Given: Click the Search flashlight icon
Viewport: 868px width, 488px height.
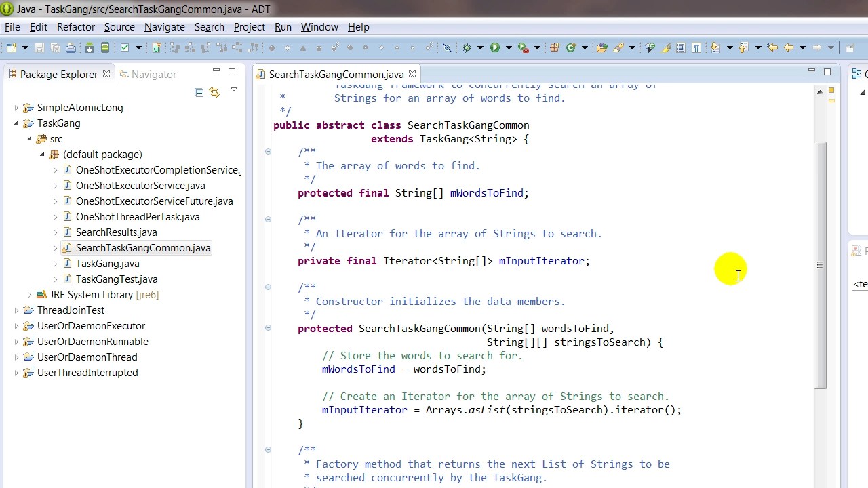Looking at the screenshot, I should pyautogui.click(x=618, y=47).
